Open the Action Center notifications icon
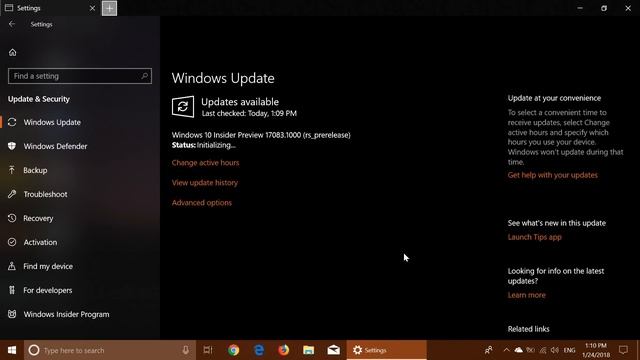 pyautogui.click(x=623, y=350)
